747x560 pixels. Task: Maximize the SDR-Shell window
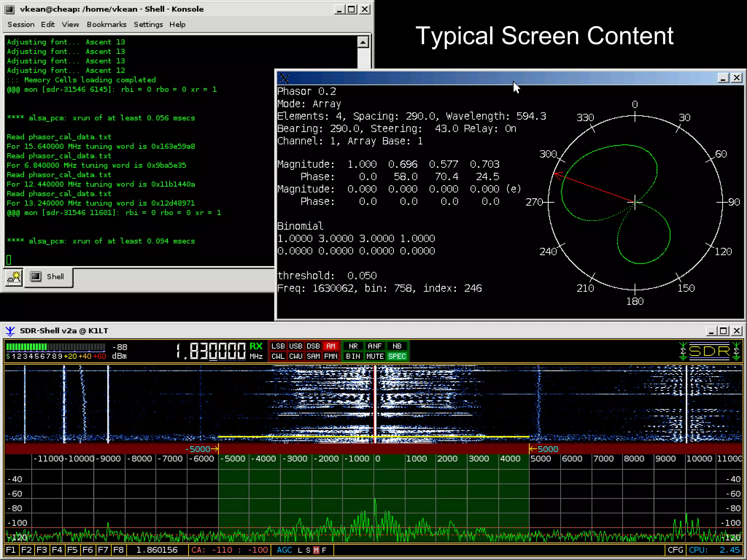point(723,331)
